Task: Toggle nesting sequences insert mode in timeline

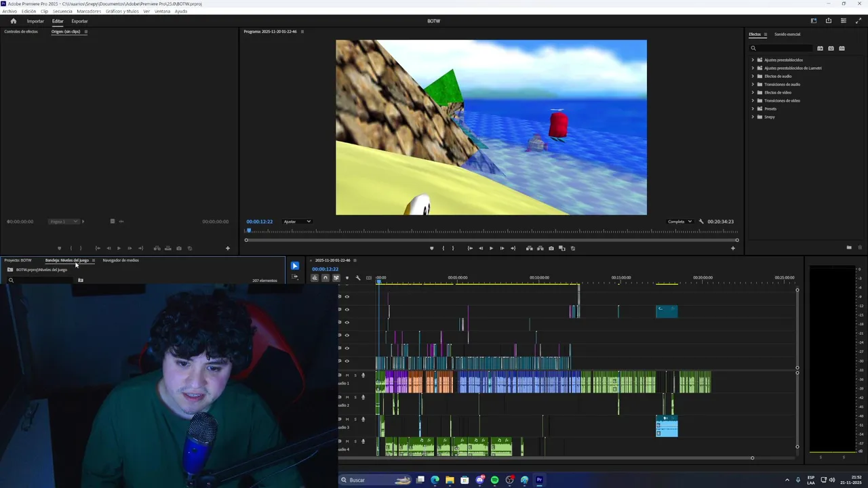Action: 315,278
